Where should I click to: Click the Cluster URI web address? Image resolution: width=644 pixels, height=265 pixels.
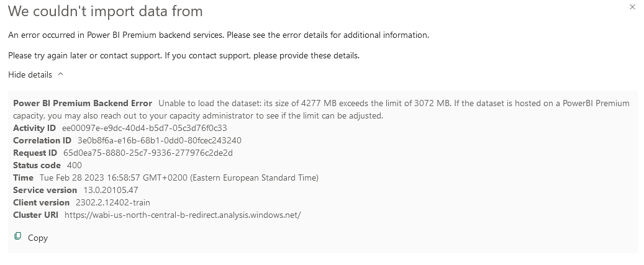pos(183,215)
